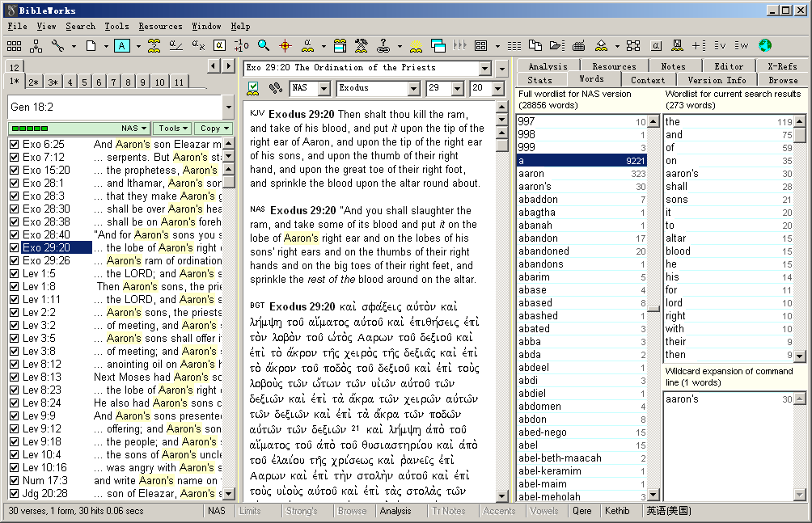The height and width of the screenshot is (523, 812).
Task: Open the Exodus book dropdown
Action: pyautogui.click(x=413, y=89)
